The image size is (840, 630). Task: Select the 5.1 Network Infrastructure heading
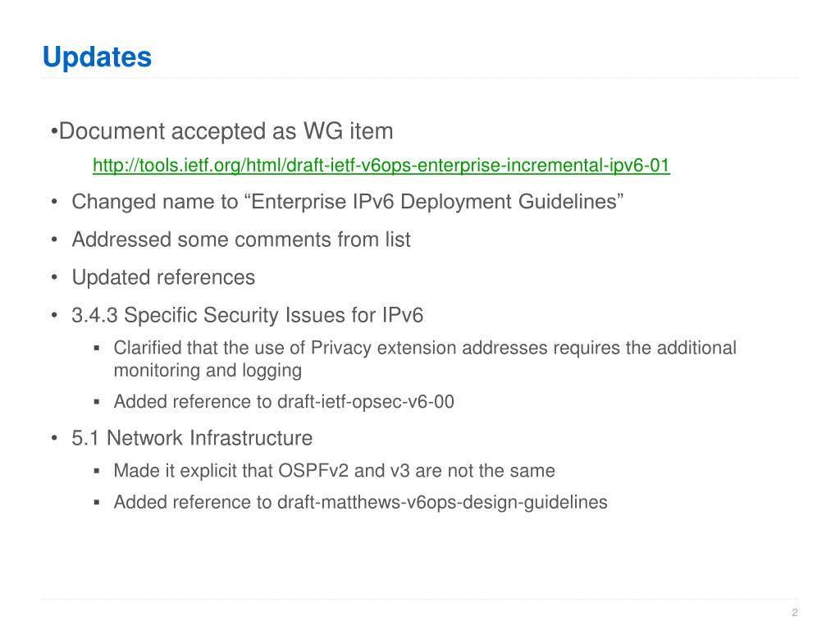pyautogui.click(x=192, y=438)
